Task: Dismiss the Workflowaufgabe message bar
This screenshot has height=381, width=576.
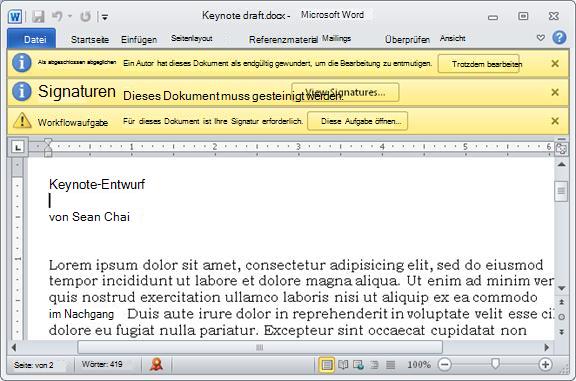Action: (x=555, y=121)
